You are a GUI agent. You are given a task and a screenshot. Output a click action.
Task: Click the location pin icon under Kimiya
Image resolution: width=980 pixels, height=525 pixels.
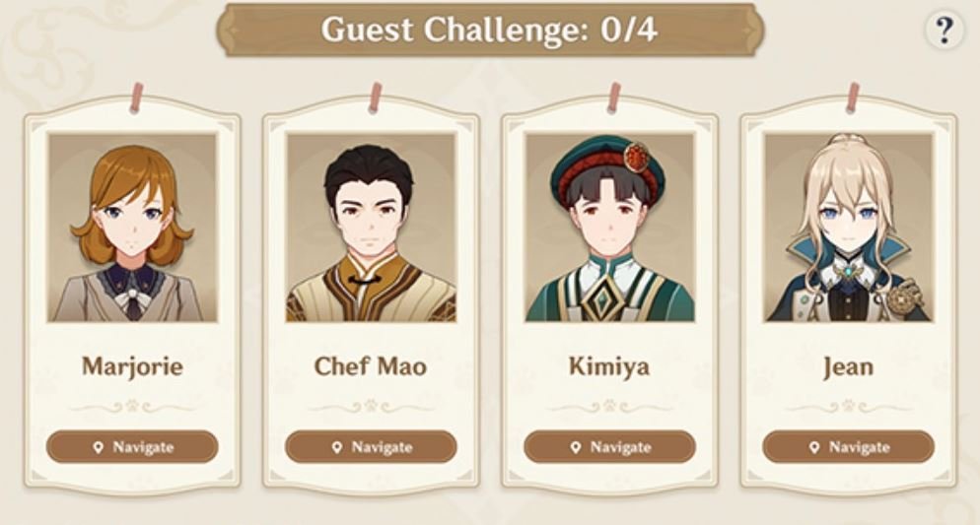[576, 447]
